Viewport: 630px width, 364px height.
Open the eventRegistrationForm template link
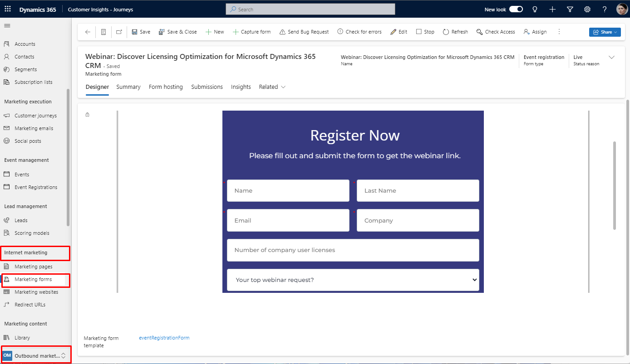coord(164,338)
